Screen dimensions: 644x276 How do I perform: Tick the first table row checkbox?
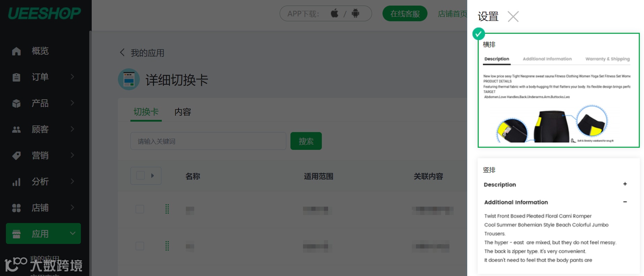[x=140, y=209]
